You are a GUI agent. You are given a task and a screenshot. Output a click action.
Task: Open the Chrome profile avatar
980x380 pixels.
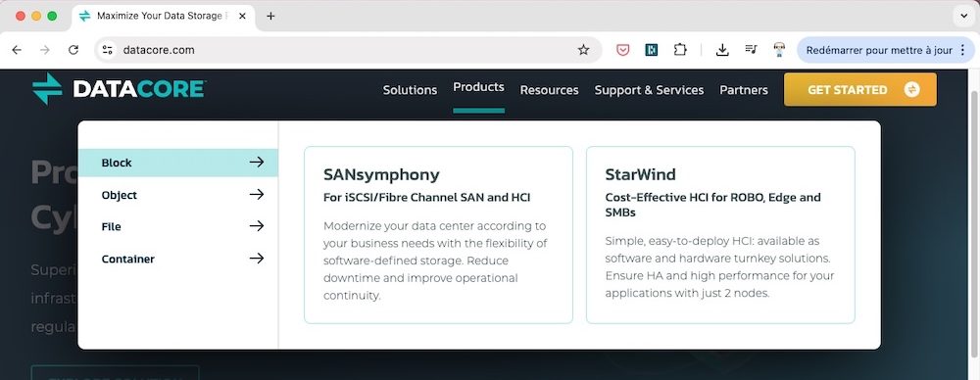[x=779, y=50]
